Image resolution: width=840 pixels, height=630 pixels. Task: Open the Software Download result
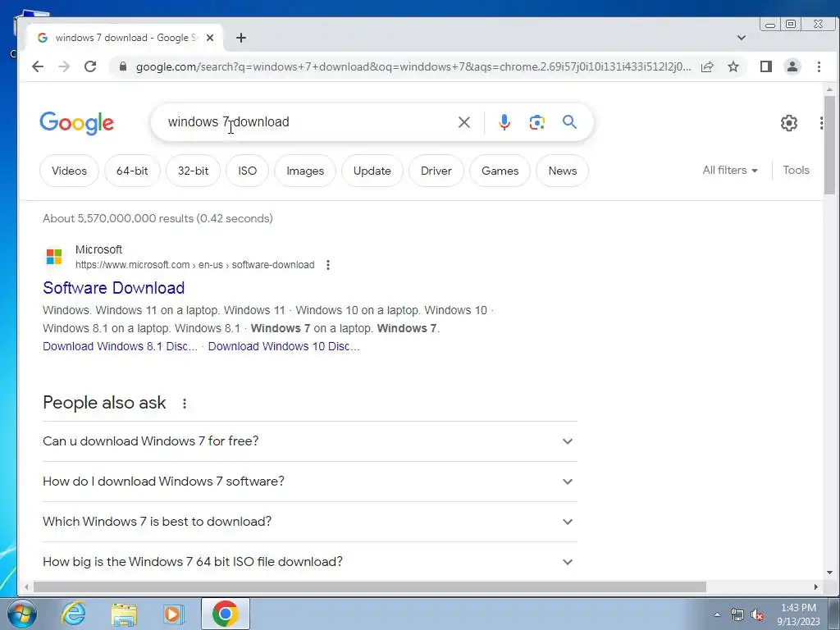click(x=113, y=288)
